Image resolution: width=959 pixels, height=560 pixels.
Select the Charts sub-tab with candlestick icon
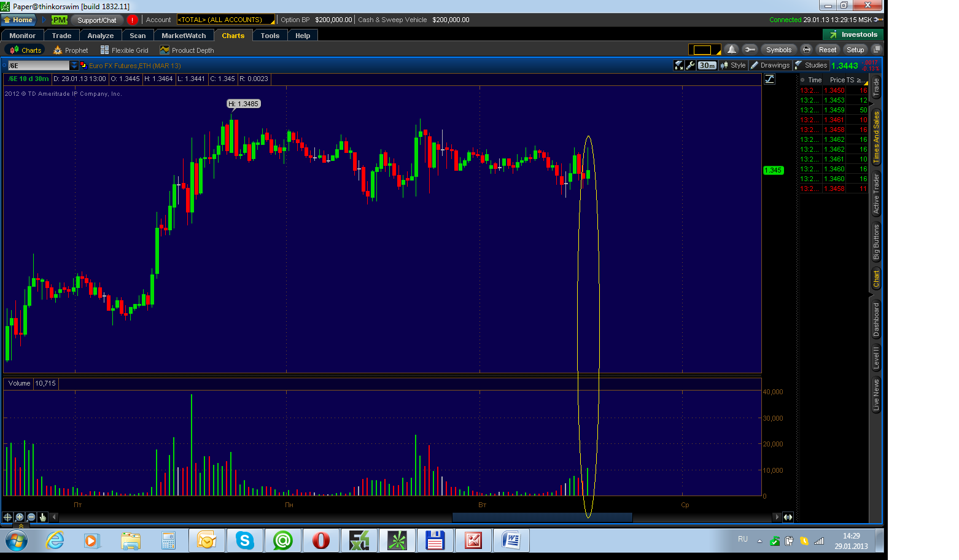25,50
